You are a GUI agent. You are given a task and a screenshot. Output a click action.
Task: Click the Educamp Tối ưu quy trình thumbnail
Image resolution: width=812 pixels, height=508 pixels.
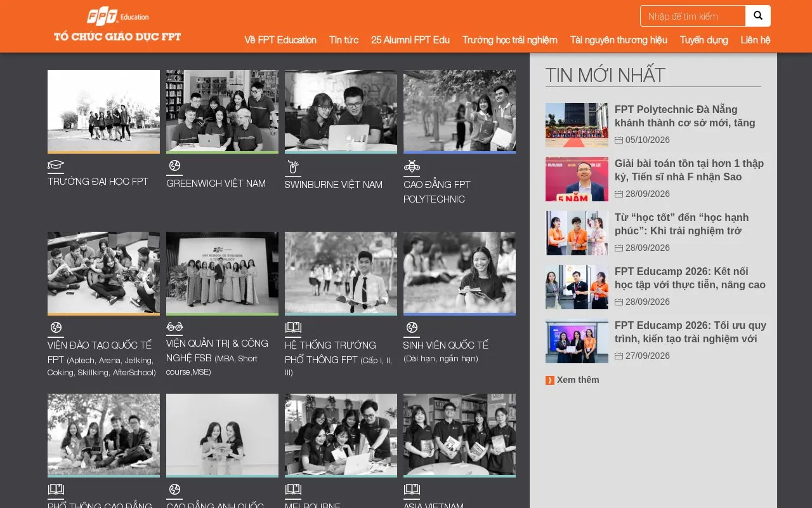click(577, 341)
